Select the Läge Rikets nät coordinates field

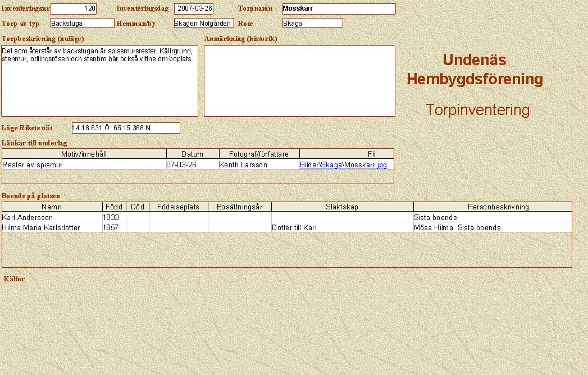126,128
